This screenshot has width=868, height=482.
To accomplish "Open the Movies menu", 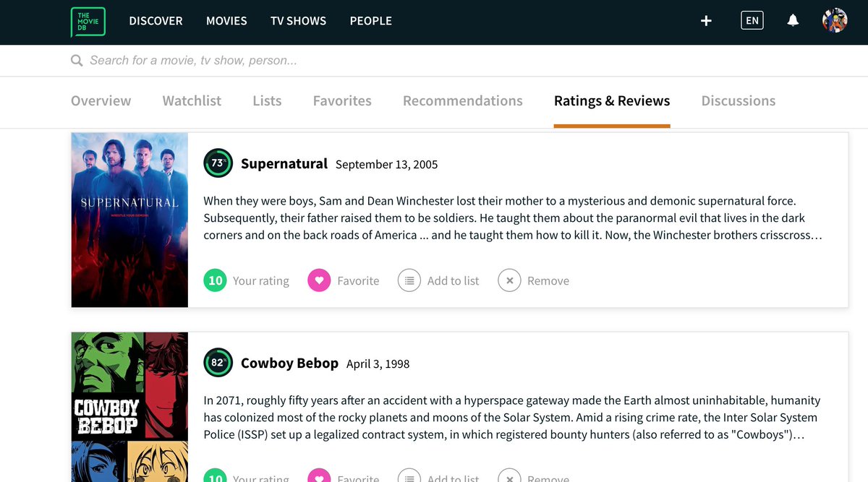I will (226, 21).
